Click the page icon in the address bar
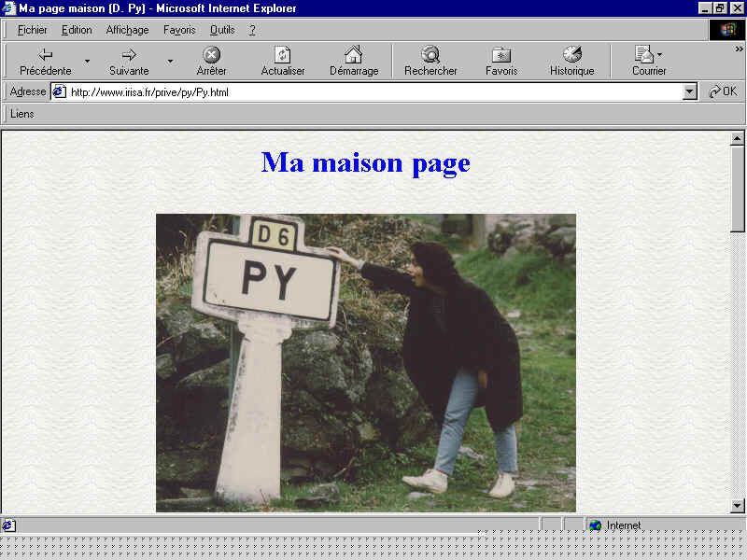The width and height of the screenshot is (747, 560). tap(59, 91)
